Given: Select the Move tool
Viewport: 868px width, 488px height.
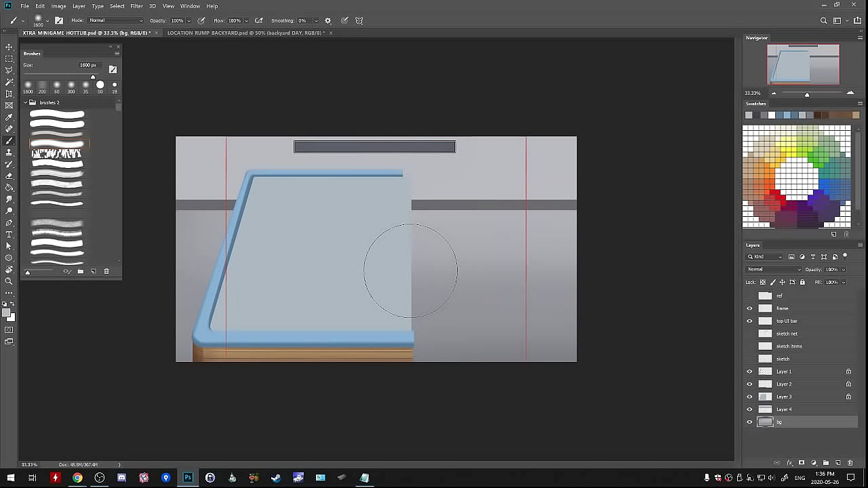Looking at the screenshot, I should point(9,47).
